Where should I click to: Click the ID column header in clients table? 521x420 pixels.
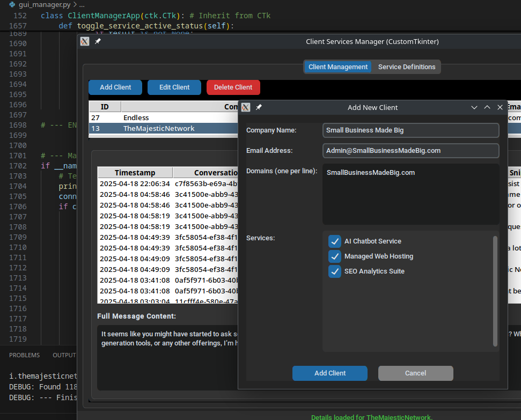point(105,107)
